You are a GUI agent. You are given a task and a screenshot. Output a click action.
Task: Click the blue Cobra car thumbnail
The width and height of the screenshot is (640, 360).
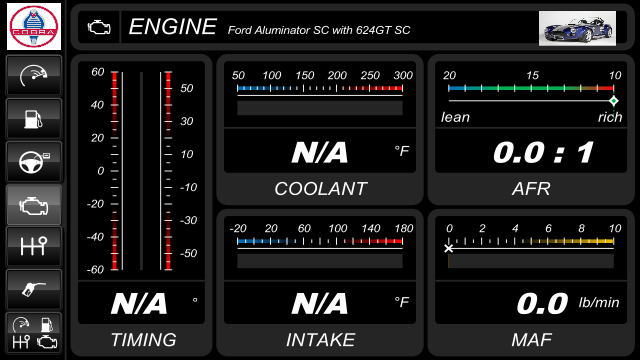[x=577, y=28]
